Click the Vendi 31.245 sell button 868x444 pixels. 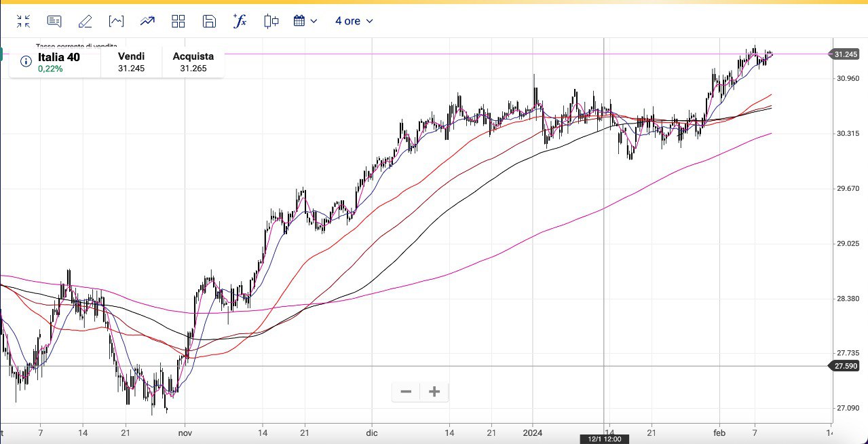click(131, 62)
